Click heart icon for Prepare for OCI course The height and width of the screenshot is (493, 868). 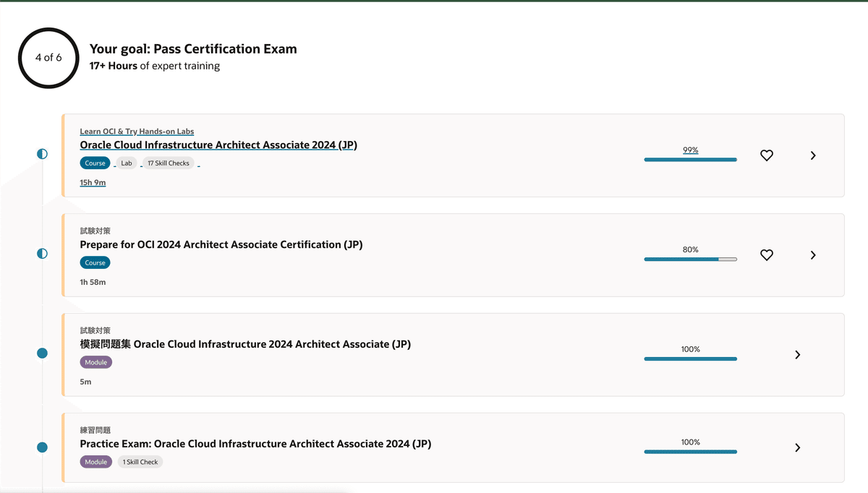coord(767,255)
